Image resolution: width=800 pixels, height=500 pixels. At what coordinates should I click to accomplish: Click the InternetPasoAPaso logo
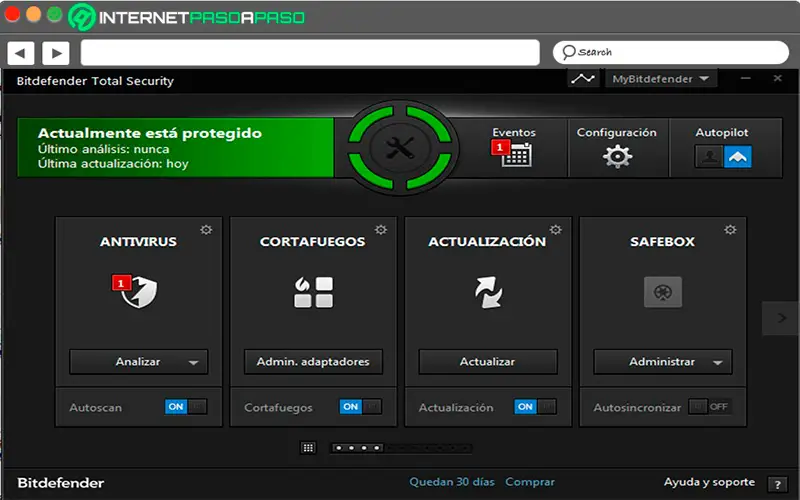[x=187, y=17]
